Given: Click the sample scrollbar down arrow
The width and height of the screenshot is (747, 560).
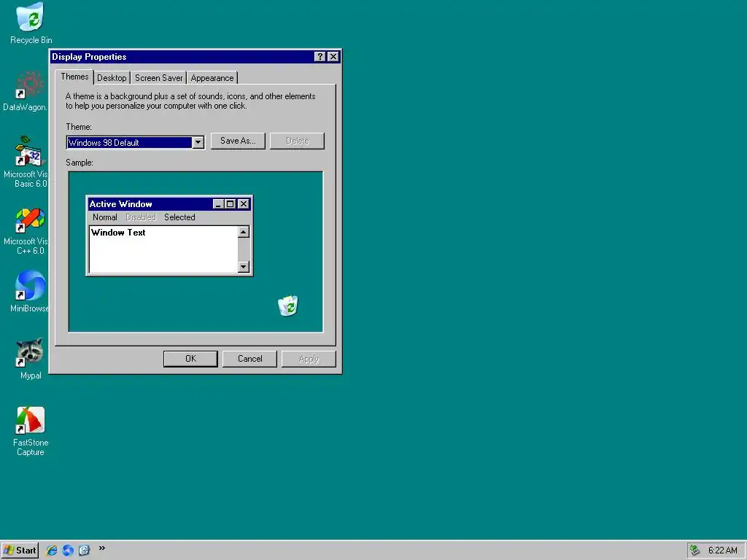Looking at the screenshot, I should click(x=244, y=267).
